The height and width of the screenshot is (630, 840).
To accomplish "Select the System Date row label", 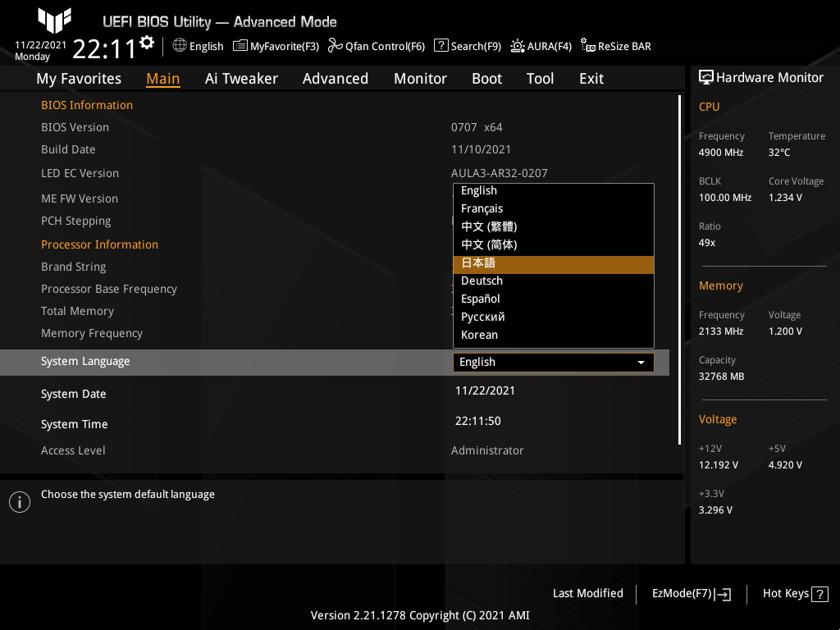I will point(73,394).
